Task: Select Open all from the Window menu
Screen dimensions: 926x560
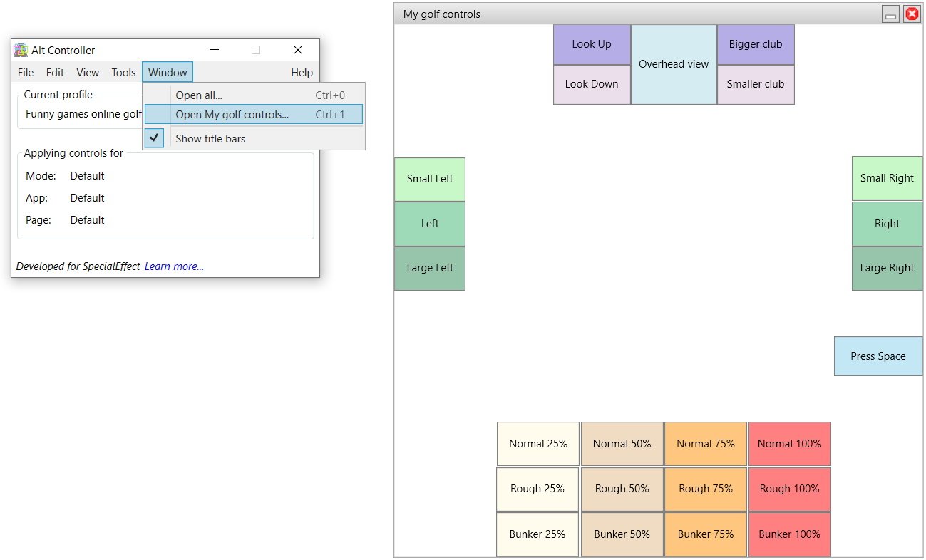Action: pos(200,95)
